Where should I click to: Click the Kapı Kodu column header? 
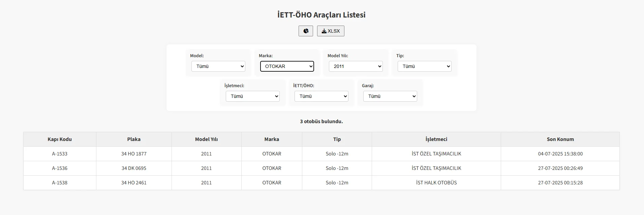[x=60, y=139]
